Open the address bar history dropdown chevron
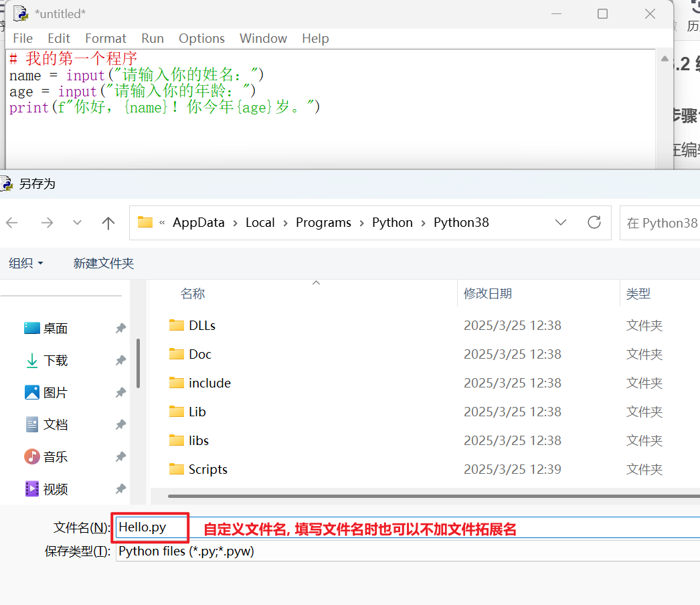 (x=561, y=222)
